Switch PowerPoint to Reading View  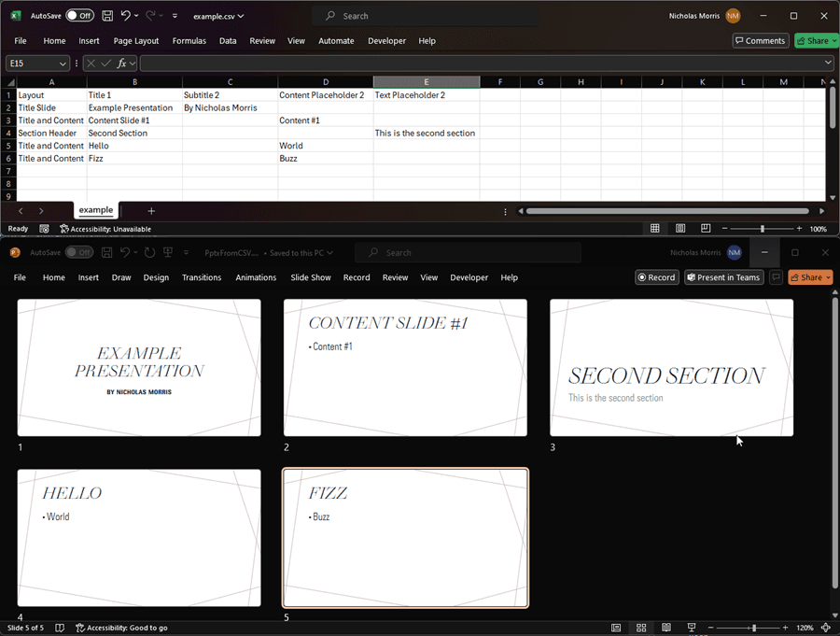[x=666, y=628]
